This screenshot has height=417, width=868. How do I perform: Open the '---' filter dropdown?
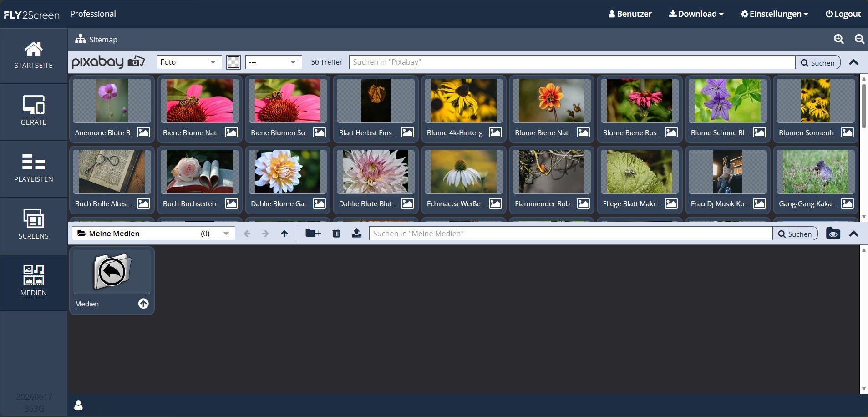coord(274,62)
